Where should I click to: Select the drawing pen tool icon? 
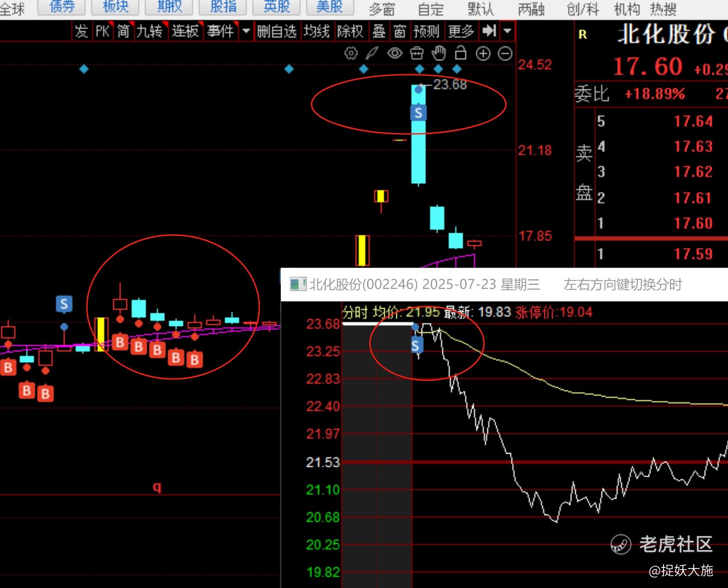(x=372, y=54)
